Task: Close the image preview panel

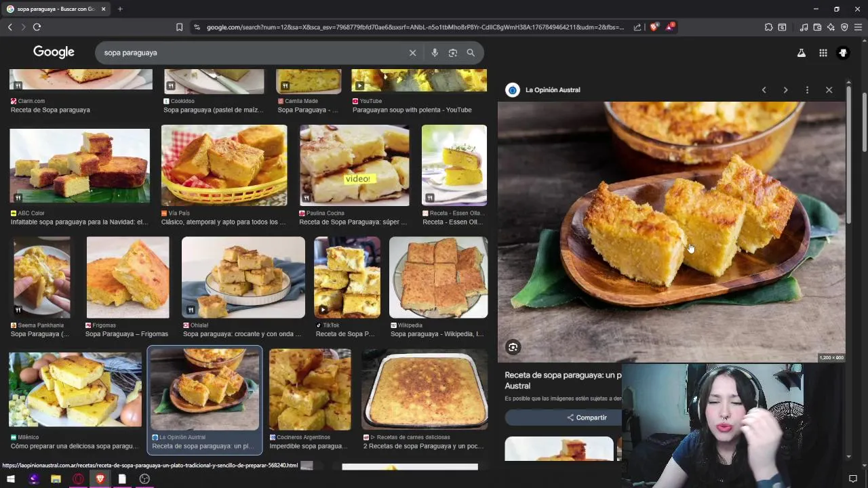Action: pyautogui.click(x=829, y=90)
